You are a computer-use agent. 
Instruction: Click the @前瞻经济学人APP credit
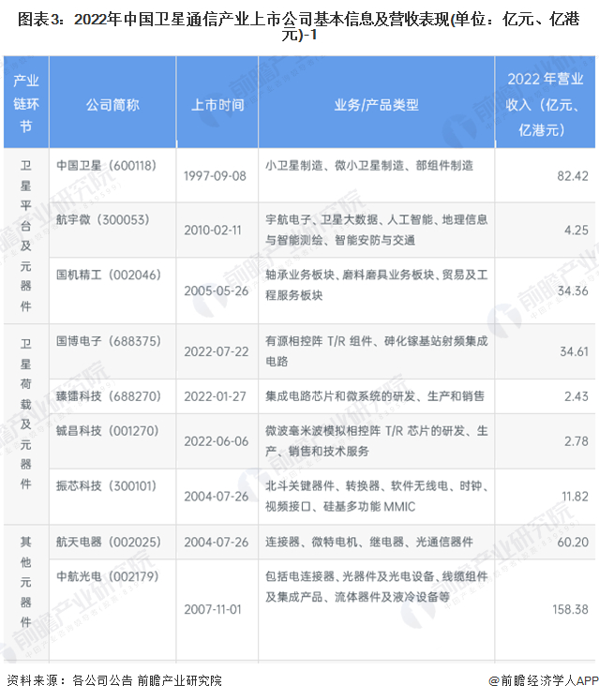tap(543, 680)
